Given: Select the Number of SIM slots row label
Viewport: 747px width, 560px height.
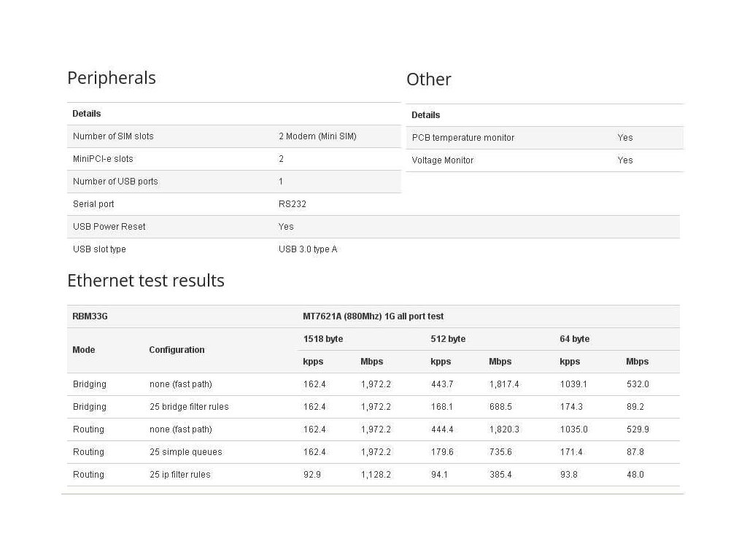Looking at the screenshot, I should pyautogui.click(x=113, y=136).
